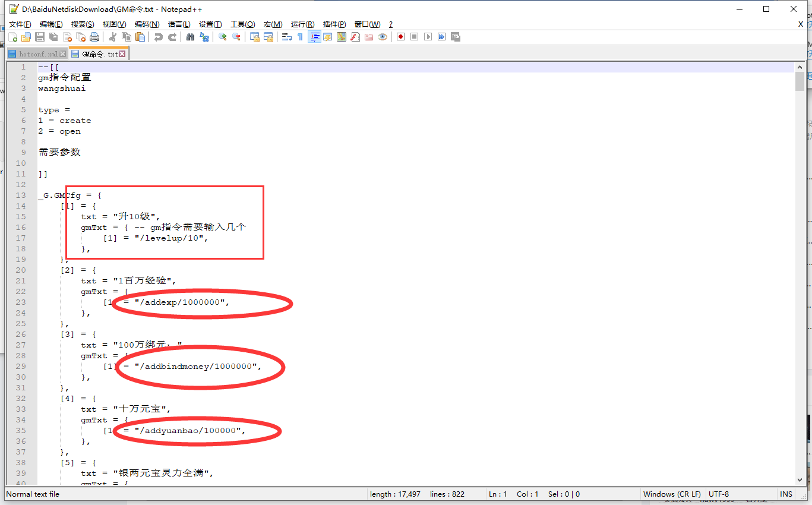This screenshot has height=505, width=812.
Task: Click 'length : 17,497' in status bar
Action: [x=395, y=494]
